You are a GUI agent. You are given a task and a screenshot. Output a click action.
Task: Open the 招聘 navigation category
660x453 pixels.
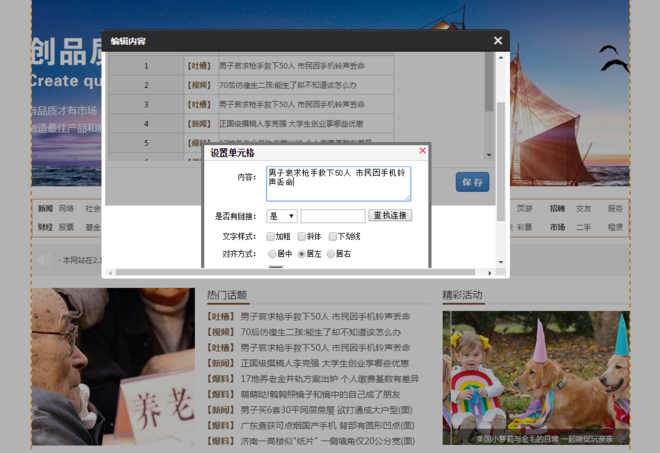coord(557,208)
